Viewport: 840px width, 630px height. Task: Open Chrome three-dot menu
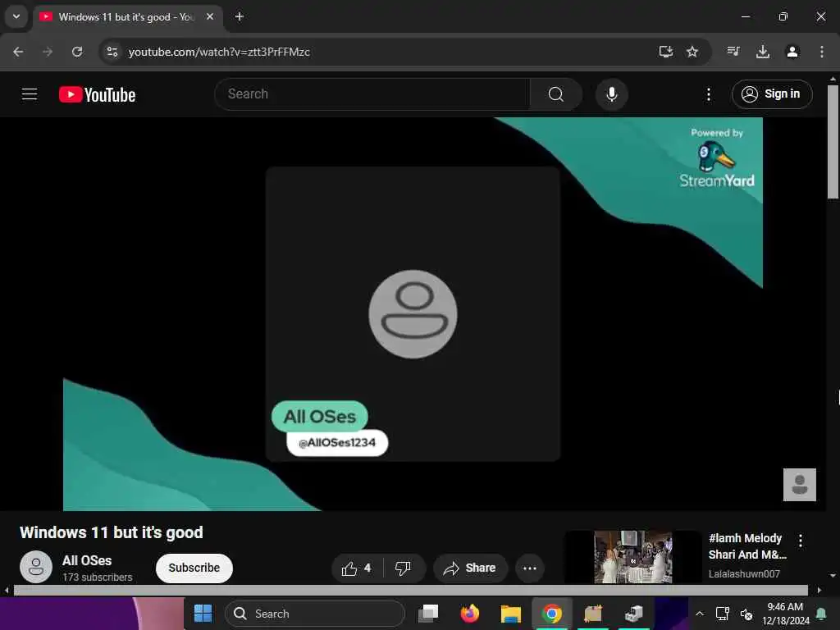(822, 52)
